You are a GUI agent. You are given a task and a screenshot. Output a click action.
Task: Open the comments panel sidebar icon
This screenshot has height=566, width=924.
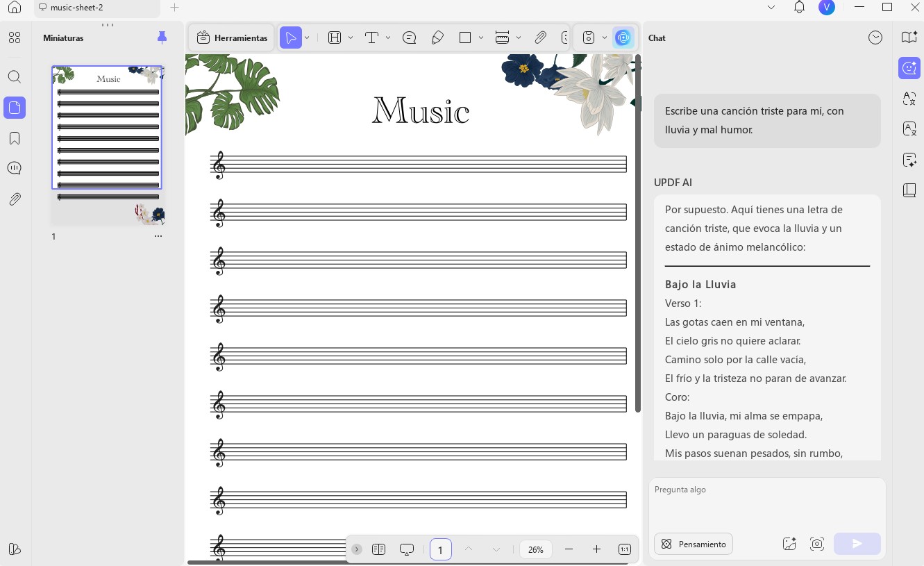coord(15,168)
